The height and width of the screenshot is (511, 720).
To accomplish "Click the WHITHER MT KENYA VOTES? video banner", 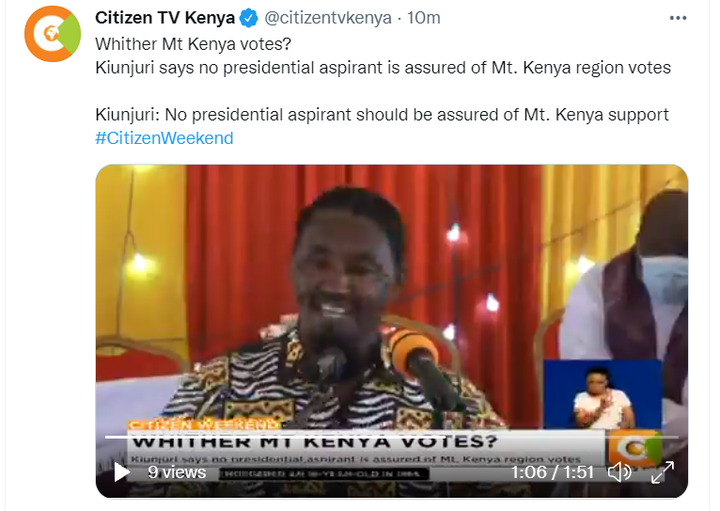I will point(315,442).
